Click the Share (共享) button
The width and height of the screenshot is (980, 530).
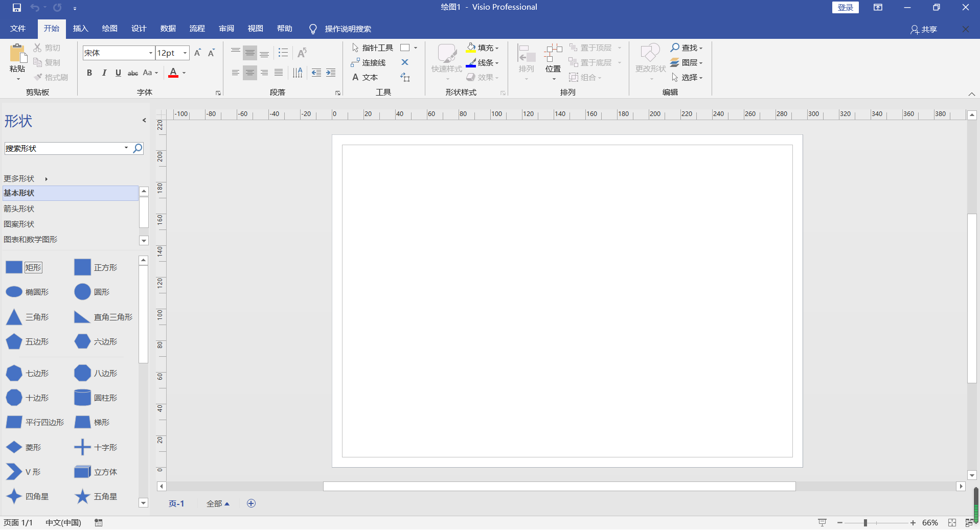tap(924, 29)
